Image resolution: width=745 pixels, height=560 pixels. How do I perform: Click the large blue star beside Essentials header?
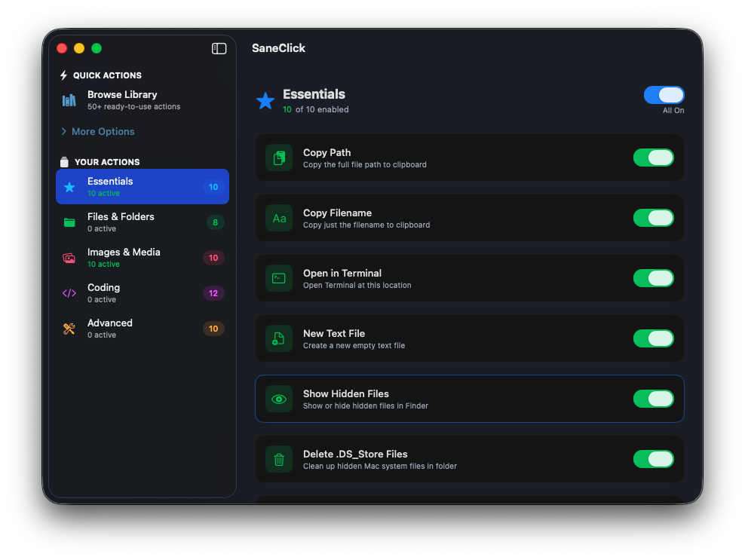(265, 101)
